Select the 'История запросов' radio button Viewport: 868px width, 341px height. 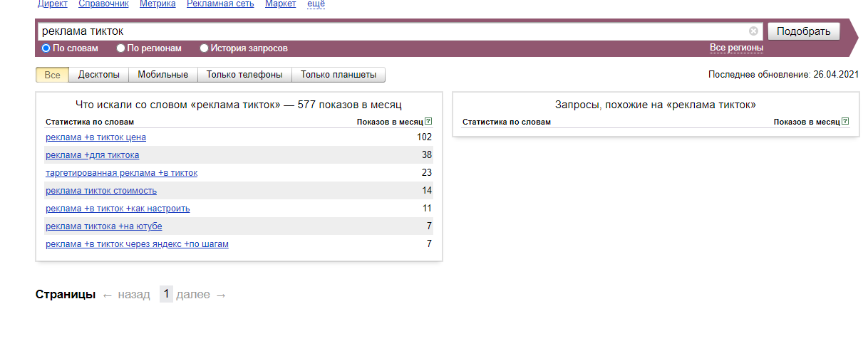pos(204,48)
